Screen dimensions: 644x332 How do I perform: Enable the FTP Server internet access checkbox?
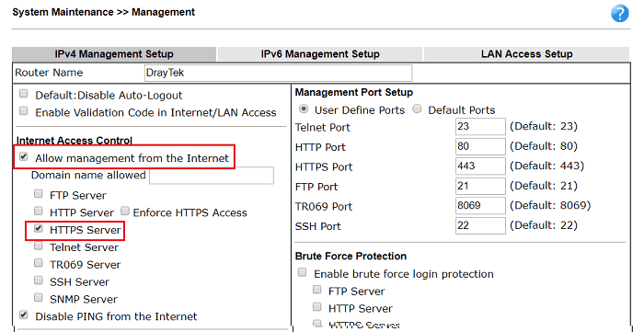(39, 194)
